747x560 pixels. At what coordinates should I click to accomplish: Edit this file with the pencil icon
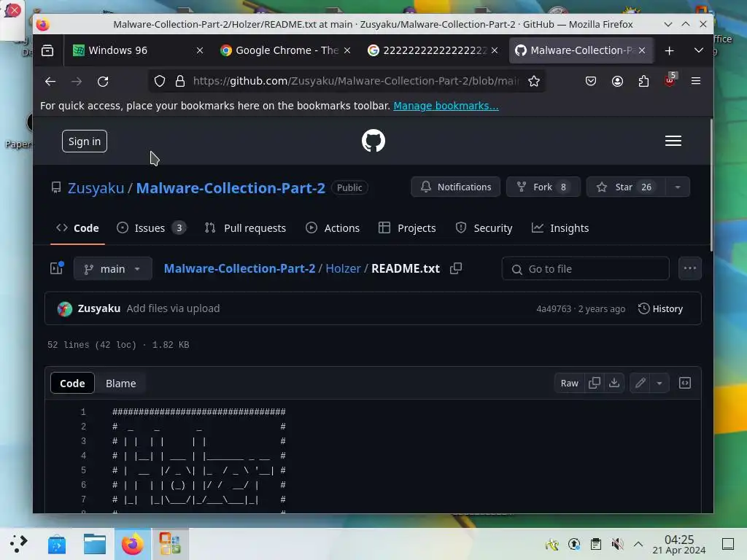point(640,384)
